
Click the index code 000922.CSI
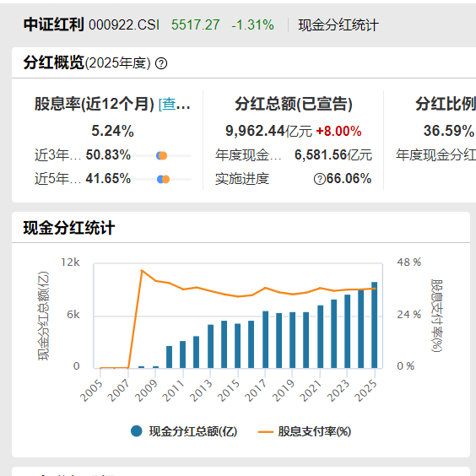[x=124, y=24]
